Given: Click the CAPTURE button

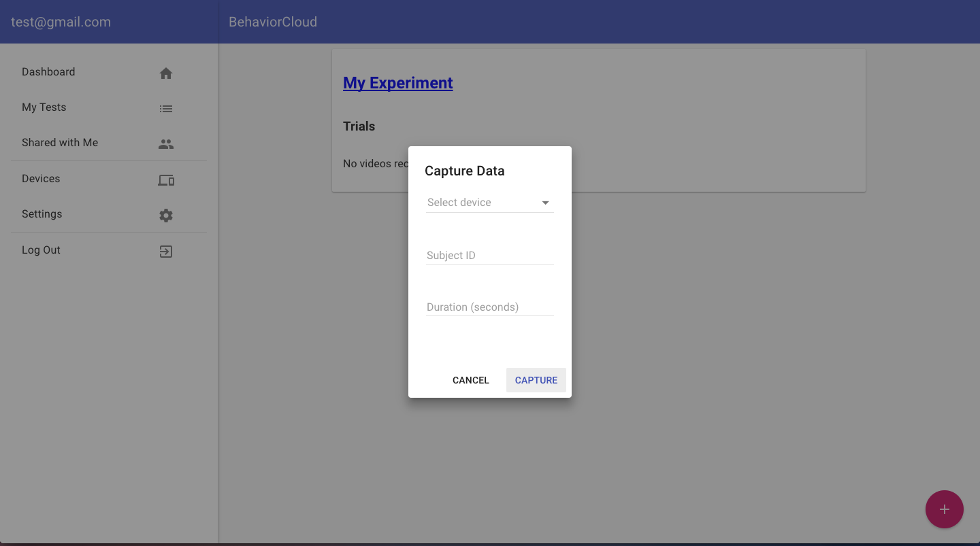Looking at the screenshot, I should (x=536, y=380).
